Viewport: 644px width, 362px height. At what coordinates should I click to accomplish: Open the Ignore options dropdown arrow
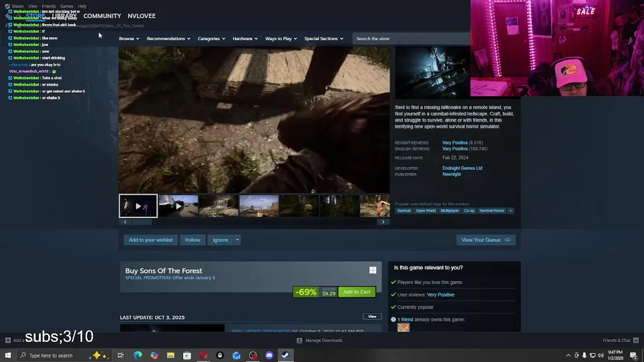237,240
